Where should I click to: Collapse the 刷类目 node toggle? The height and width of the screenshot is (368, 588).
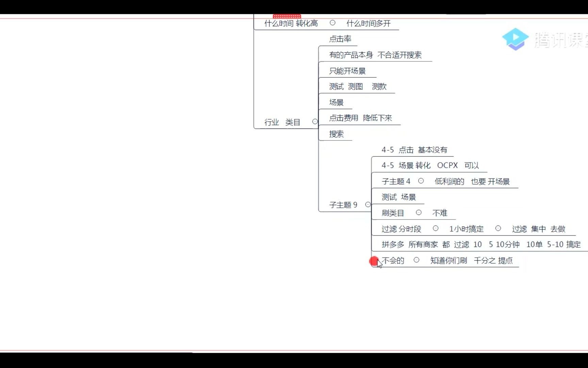419,213
